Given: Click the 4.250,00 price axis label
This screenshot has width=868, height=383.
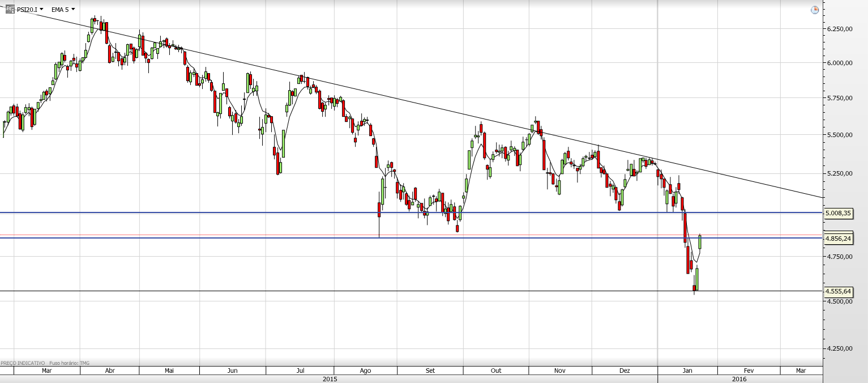Looking at the screenshot, I should coord(840,349).
